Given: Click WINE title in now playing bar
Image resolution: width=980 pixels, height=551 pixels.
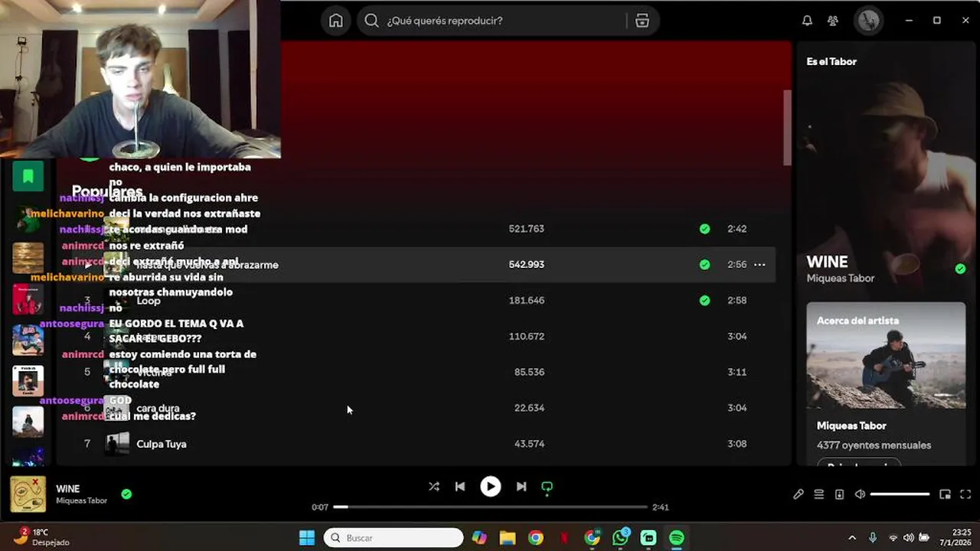Looking at the screenshot, I should pyautogui.click(x=68, y=488).
